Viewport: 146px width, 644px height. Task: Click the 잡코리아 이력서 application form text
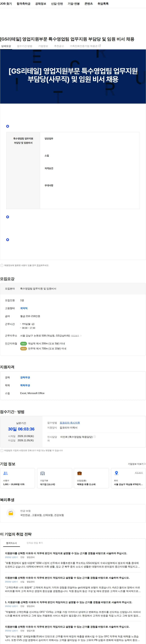click(68, 428)
